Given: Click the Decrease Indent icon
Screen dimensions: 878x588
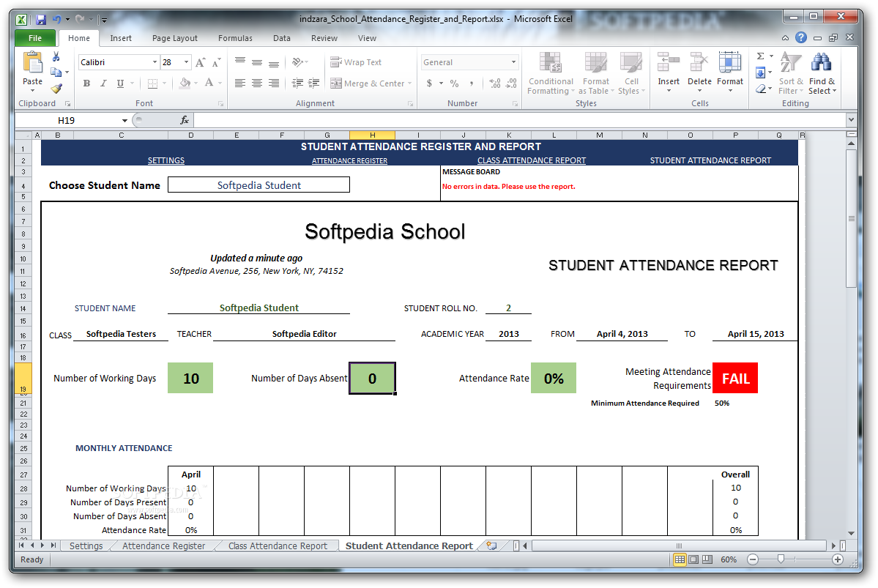Looking at the screenshot, I should tap(298, 83).
